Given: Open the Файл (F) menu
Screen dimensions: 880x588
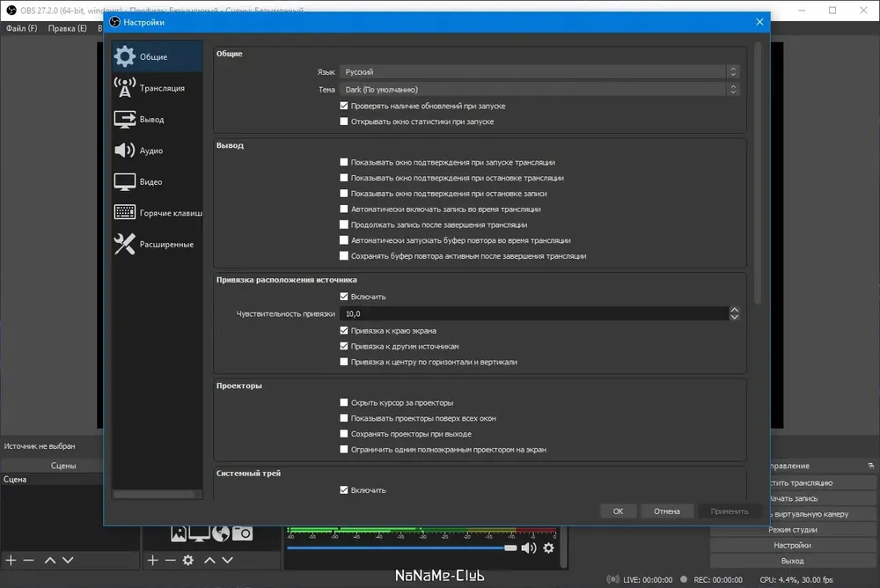Looking at the screenshot, I should (x=22, y=28).
